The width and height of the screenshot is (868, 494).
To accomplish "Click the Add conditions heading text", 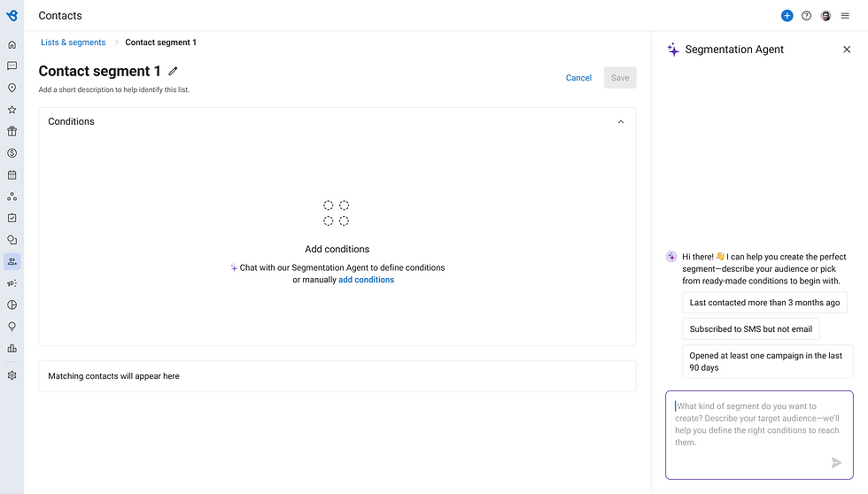I will point(337,249).
